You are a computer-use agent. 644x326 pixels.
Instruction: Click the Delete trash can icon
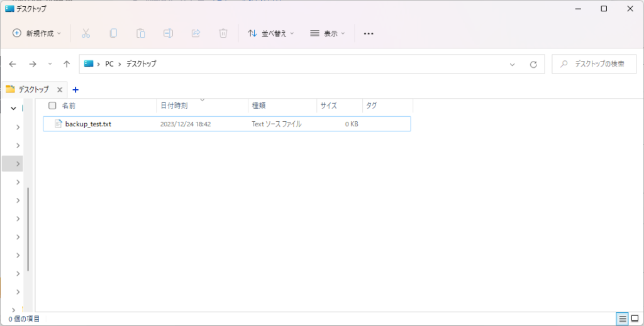coord(223,33)
